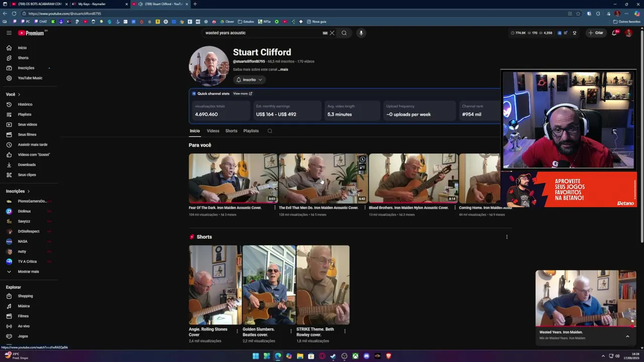This screenshot has width=644, height=362.
Task: Clear the search text with X
Action: click(332, 33)
